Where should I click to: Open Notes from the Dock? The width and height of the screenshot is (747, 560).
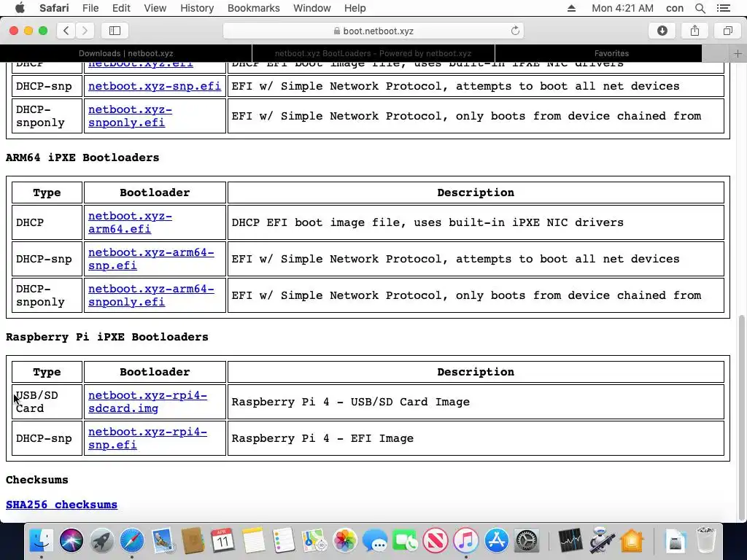[253, 540]
